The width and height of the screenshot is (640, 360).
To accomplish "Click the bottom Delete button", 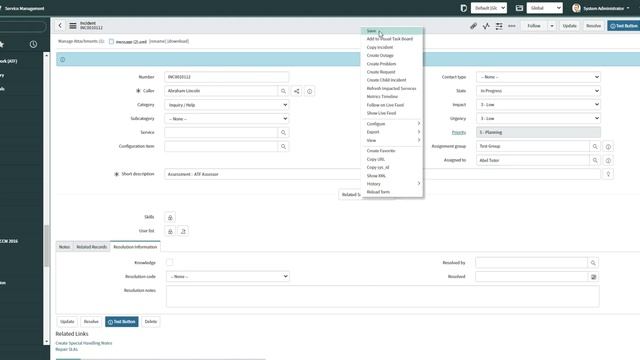I will pyautogui.click(x=151, y=322).
